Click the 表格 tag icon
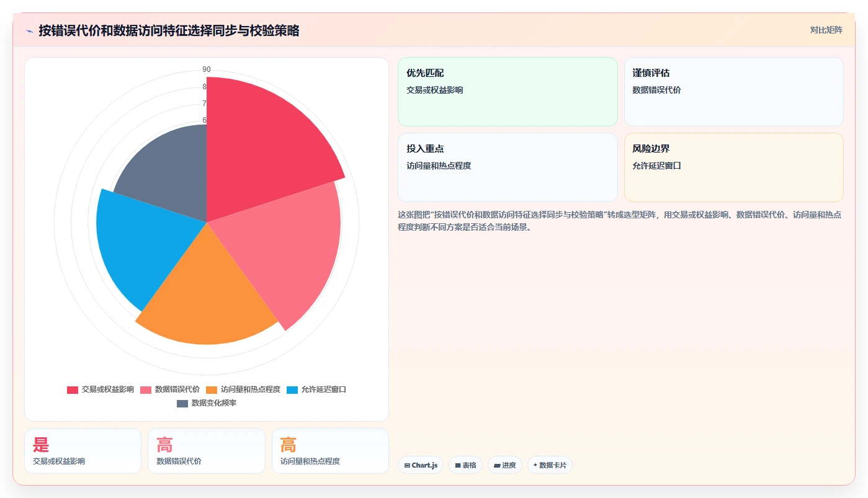868x498 pixels. (x=458, y=465)
